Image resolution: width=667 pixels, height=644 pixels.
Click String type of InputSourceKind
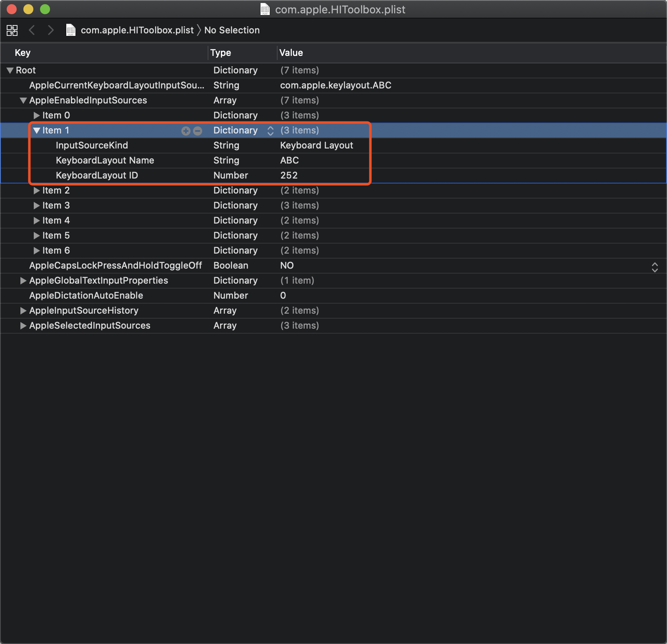pos(226,145)
